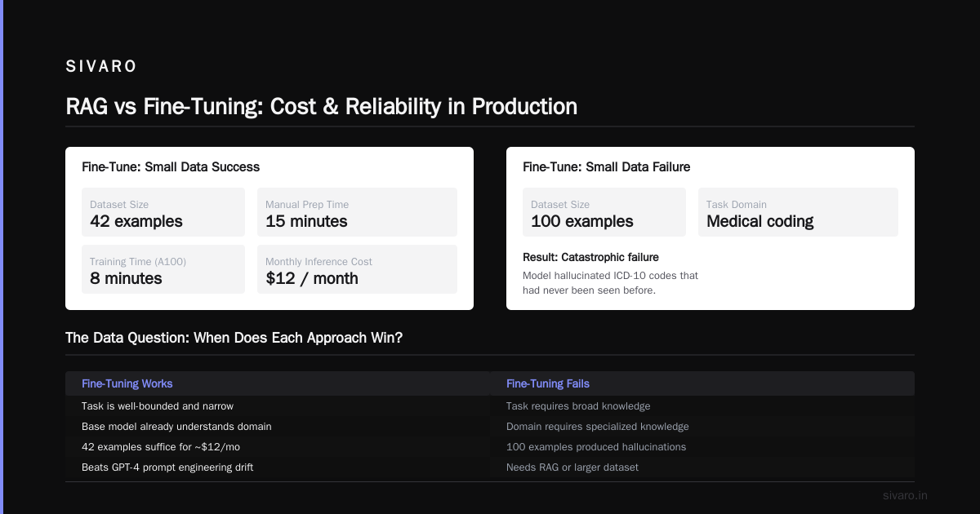This screenshot has height=514, width=980.
Task: Select the '15 minutes' prep time value
Action: 306,221
